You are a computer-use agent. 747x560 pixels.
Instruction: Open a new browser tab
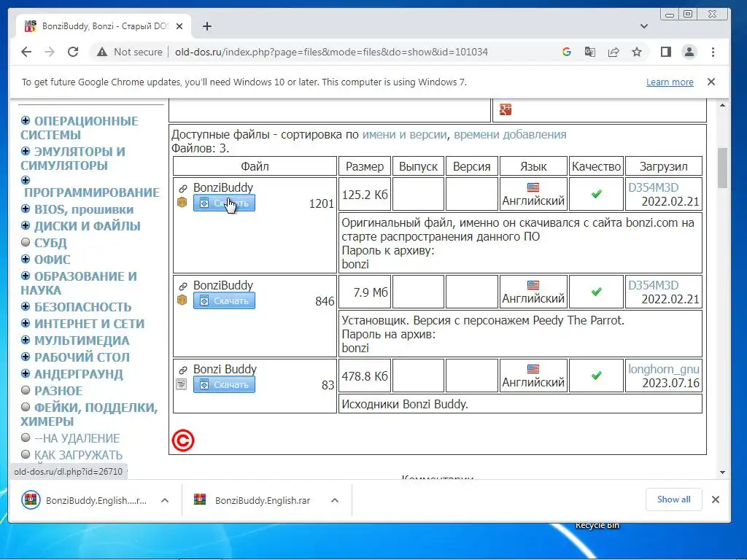pos(206,26)
